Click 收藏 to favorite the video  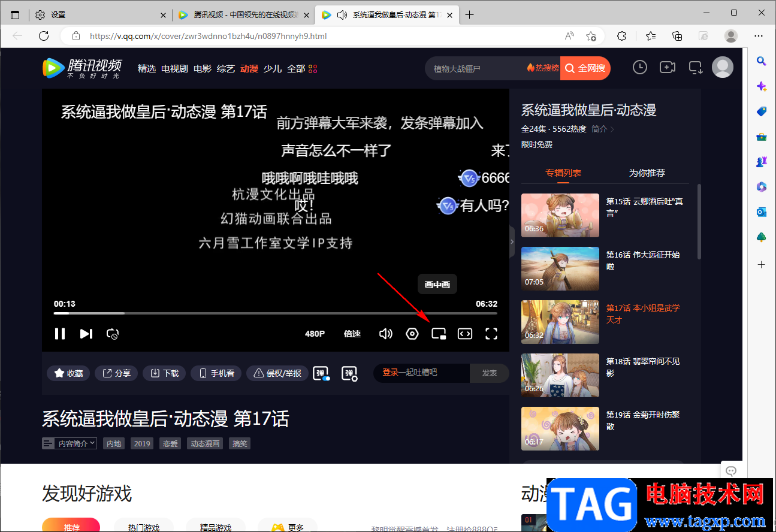(x=68, y=373)
